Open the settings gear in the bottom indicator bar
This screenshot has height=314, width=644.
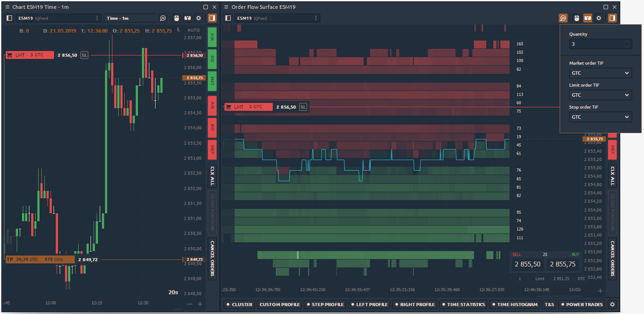612,304
